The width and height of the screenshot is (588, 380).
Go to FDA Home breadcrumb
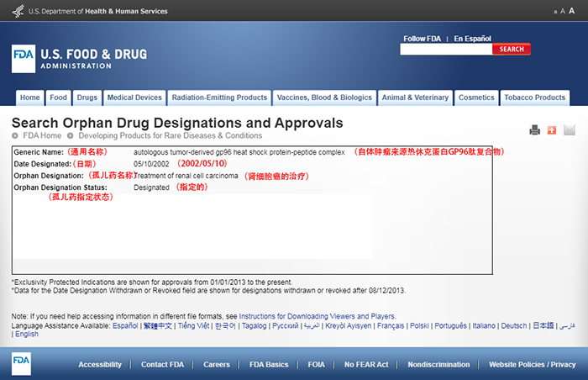pyautogui.click(x=42, y=135)
